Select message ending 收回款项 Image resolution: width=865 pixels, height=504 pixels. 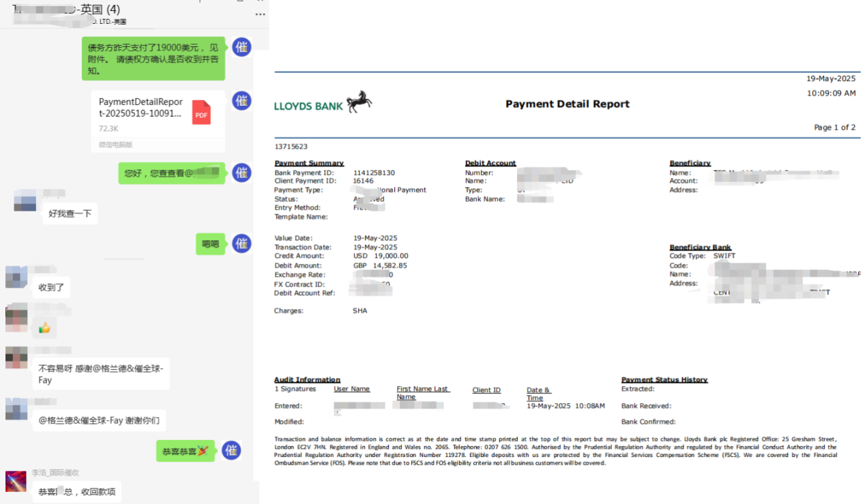[76, 492]
